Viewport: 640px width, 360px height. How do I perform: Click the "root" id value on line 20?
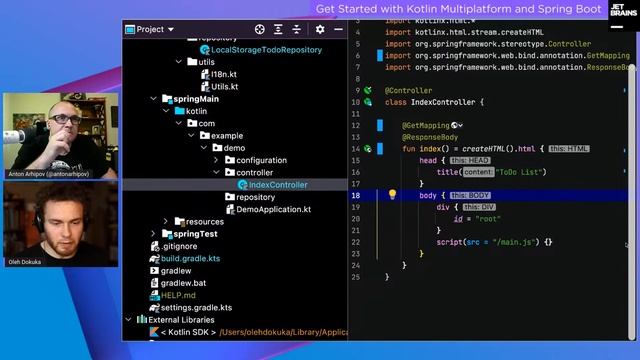point(488,219)
